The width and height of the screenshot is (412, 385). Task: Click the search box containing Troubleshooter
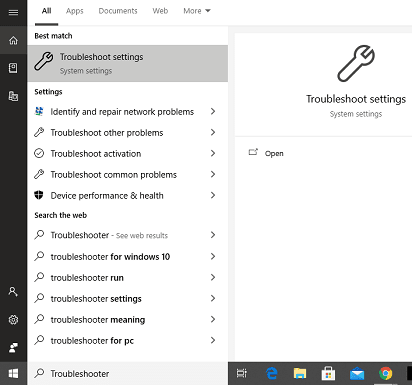128,373
